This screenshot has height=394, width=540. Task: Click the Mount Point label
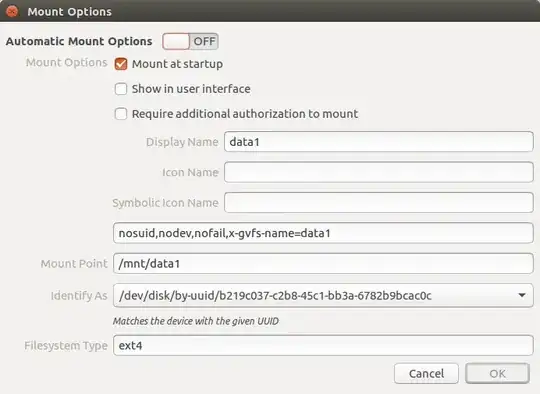pyautogui.click(x=74, y=263)
